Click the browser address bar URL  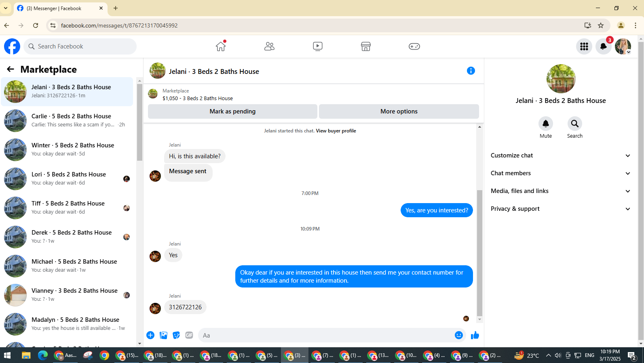click(x=119, y=25)
